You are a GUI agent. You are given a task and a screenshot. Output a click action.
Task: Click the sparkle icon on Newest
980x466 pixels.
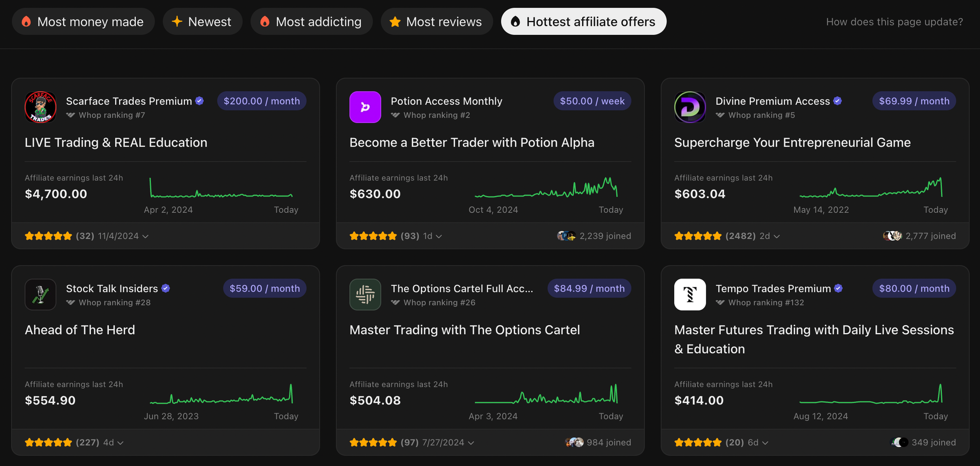coord(177,22)
